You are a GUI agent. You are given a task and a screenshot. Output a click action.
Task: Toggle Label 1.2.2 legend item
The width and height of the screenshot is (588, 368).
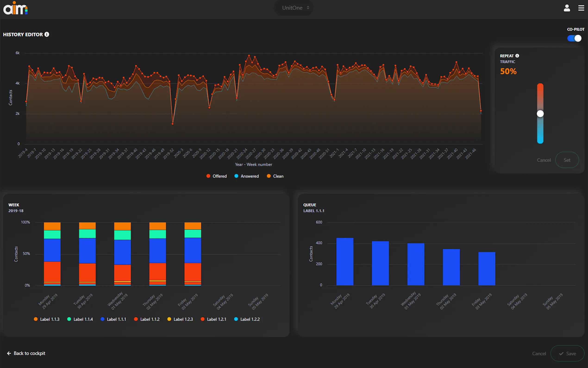coord(247,319)
